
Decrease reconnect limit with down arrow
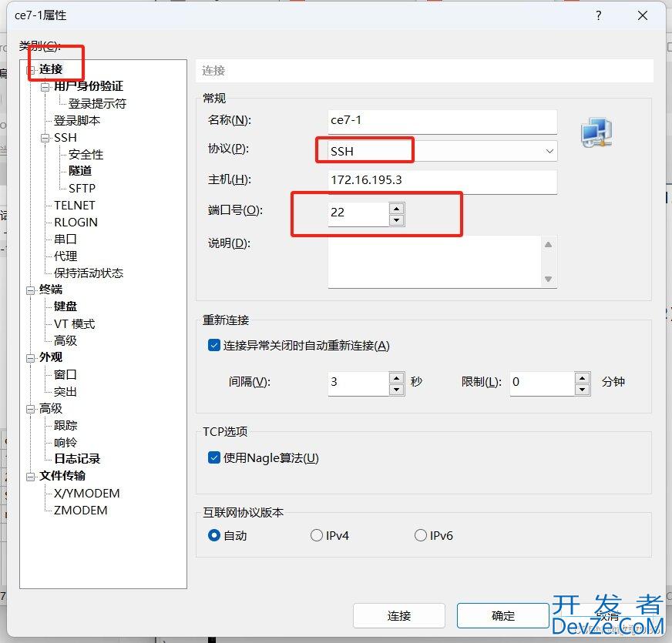pyautogui.click(x=582, y=390)
